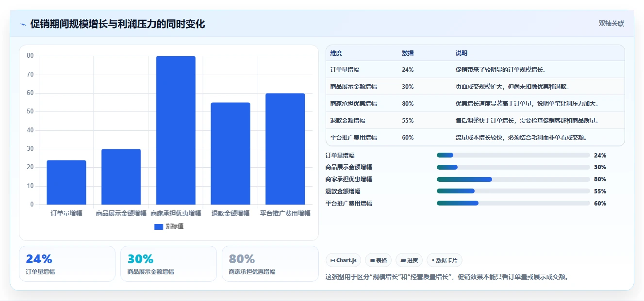
Task: Select the 数据卡片 tag chip
Action: (444, 260)
